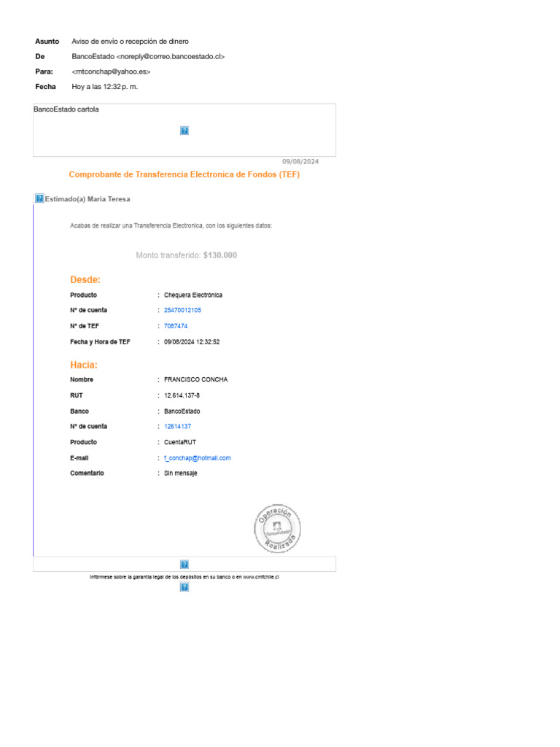Click the CuentaRUT product value

(180, 442)
